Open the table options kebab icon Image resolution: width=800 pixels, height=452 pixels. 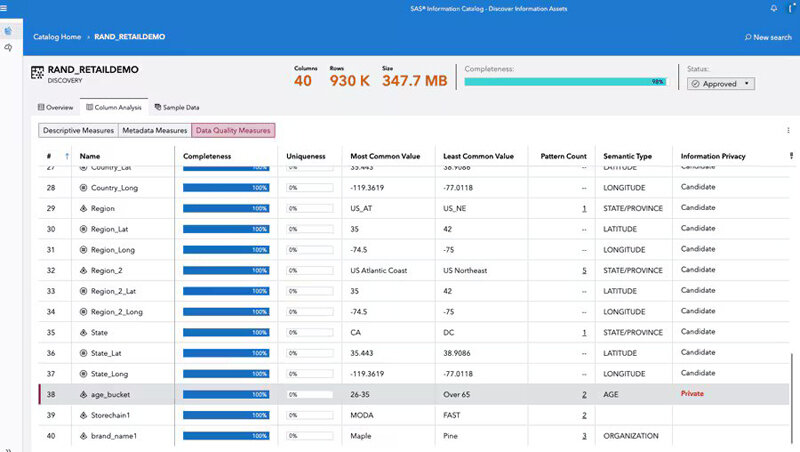pyautogui.click(x=788, y=131)
